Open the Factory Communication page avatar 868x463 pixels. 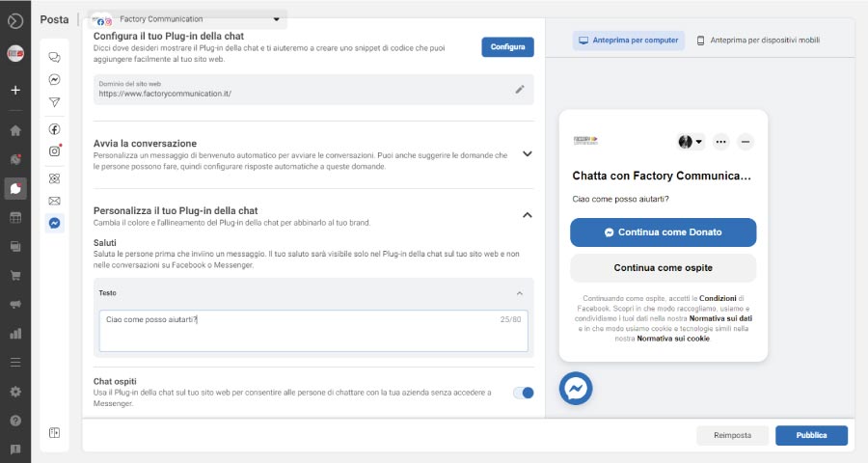[x=15, y=53]
